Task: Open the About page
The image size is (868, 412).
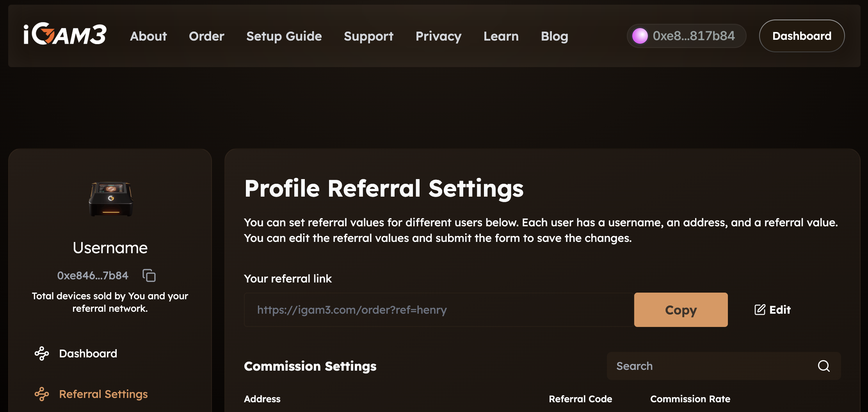Action: [148, 36]
